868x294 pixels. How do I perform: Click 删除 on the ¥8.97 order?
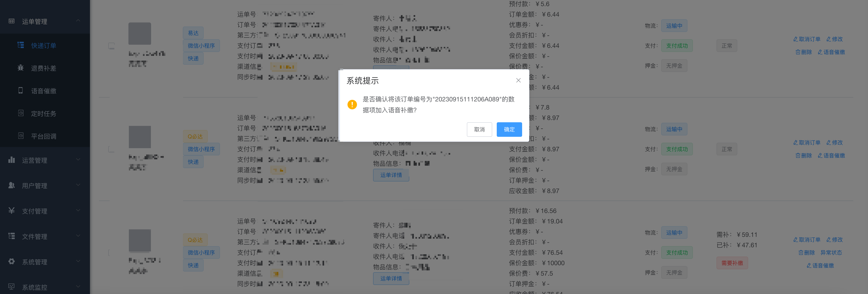tap(804, 155)
